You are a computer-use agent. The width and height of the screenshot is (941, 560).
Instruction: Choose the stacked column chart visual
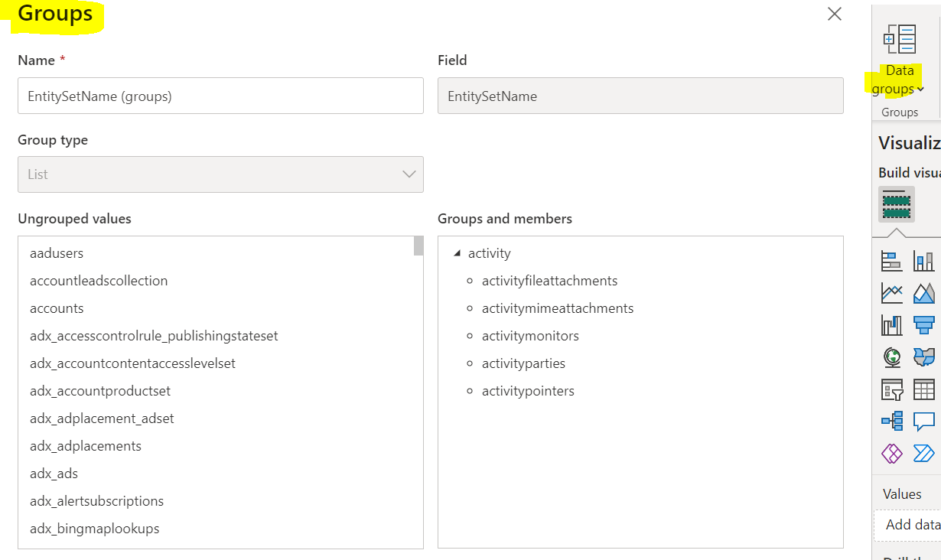coord(924,261)
